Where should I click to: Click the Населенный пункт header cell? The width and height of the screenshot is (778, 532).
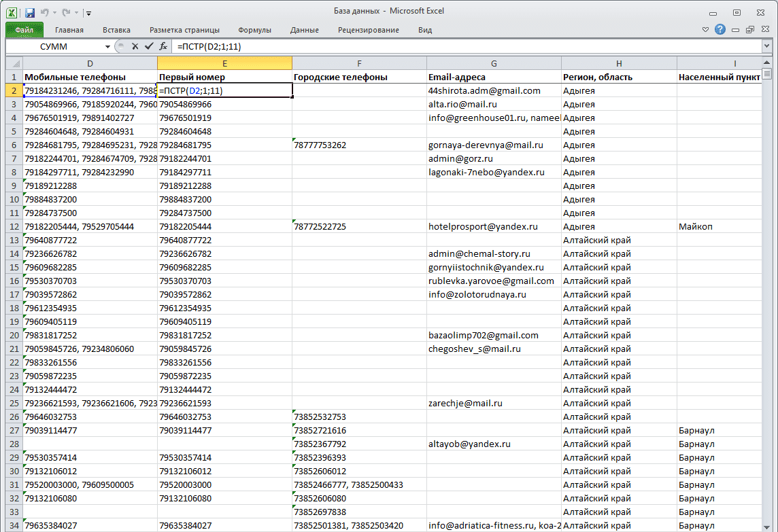pos(719,77)
